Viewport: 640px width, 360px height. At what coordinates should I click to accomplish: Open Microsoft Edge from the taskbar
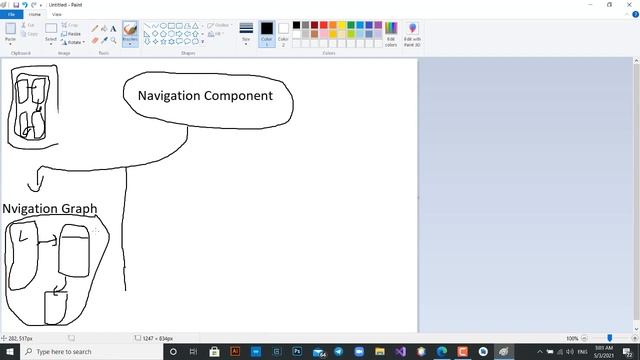pos(442,351)
